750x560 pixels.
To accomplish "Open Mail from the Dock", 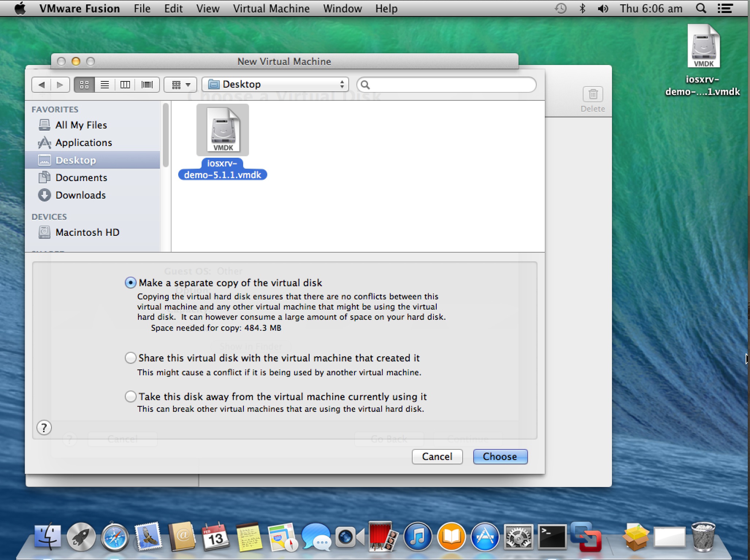I will [148, 536].
